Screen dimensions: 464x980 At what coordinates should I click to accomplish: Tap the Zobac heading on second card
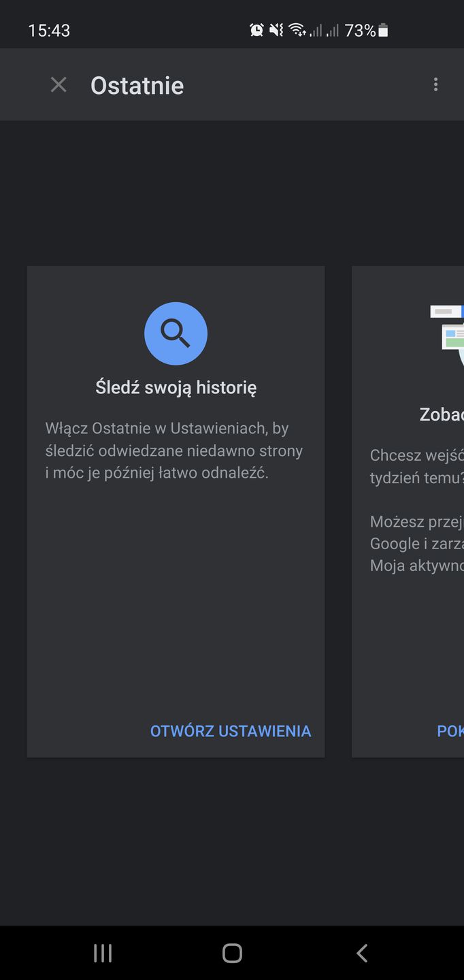click(x=442, y=414)
